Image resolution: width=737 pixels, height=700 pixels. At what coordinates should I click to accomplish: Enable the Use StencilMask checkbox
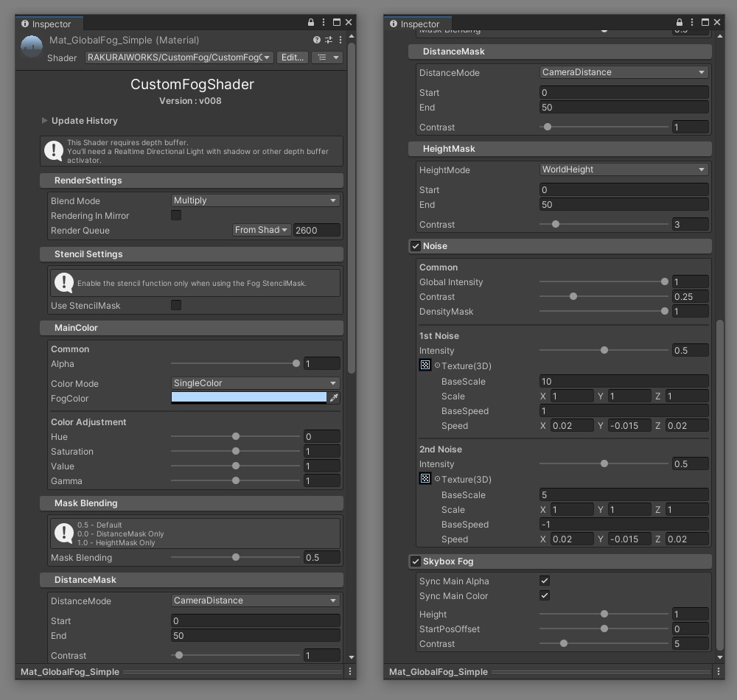pos(175,305)
